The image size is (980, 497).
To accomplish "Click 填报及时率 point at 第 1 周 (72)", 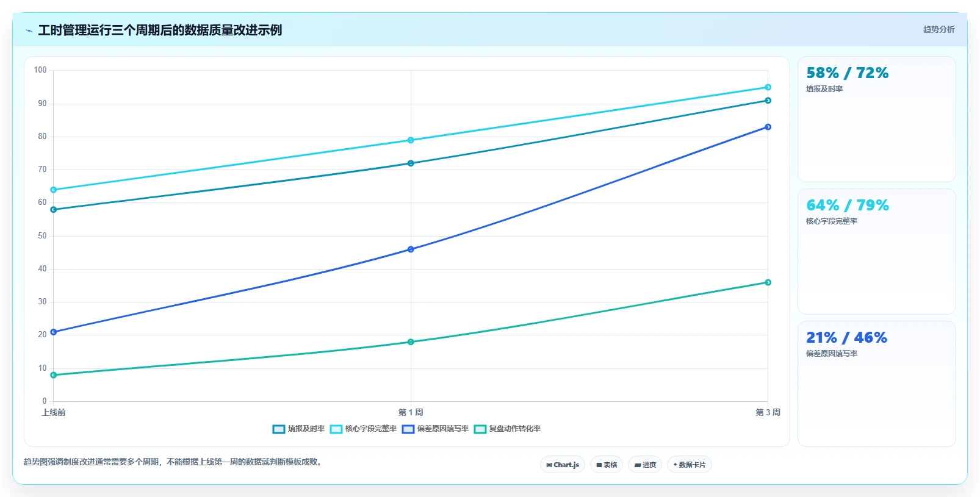I will [411, 163].
